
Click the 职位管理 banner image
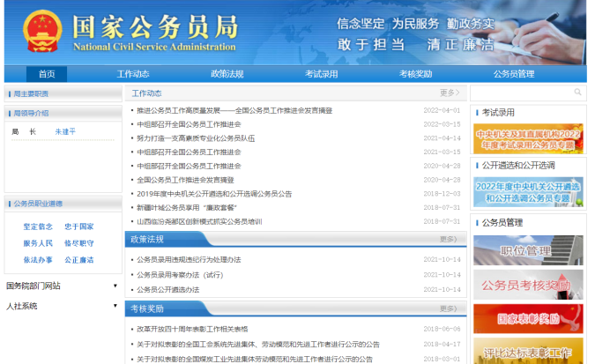(528, 250)
